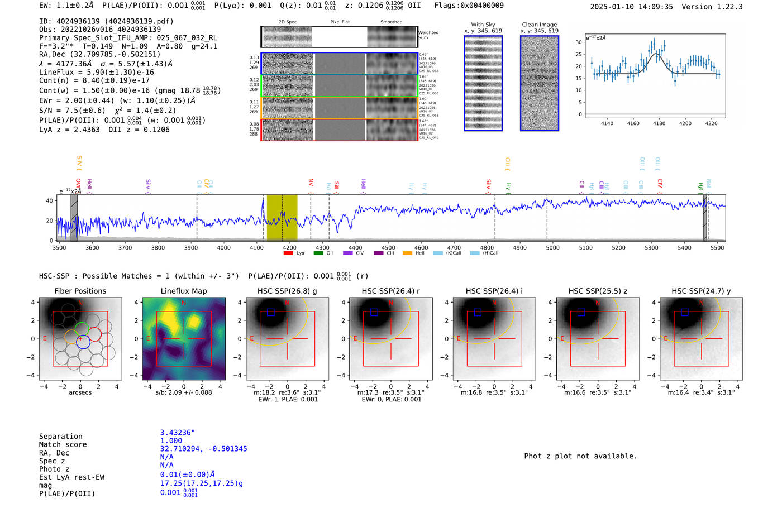Image resolution: width=782 pixels, height=532 pixels.
Task: Click the Cont(w) gmag 18.78 line
Action: (x=130, y=90)
